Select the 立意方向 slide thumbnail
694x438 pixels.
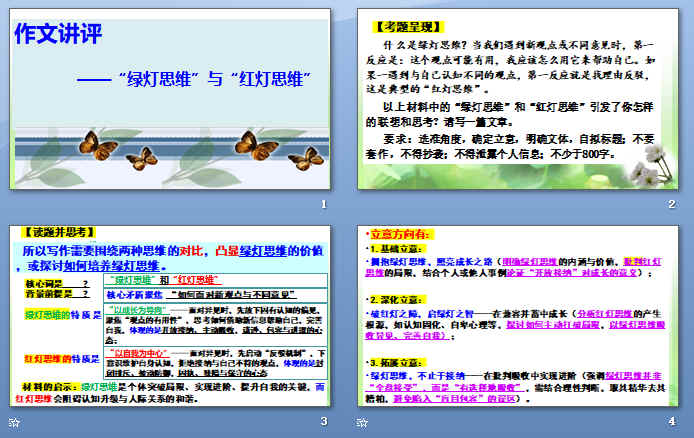point(517,318)
